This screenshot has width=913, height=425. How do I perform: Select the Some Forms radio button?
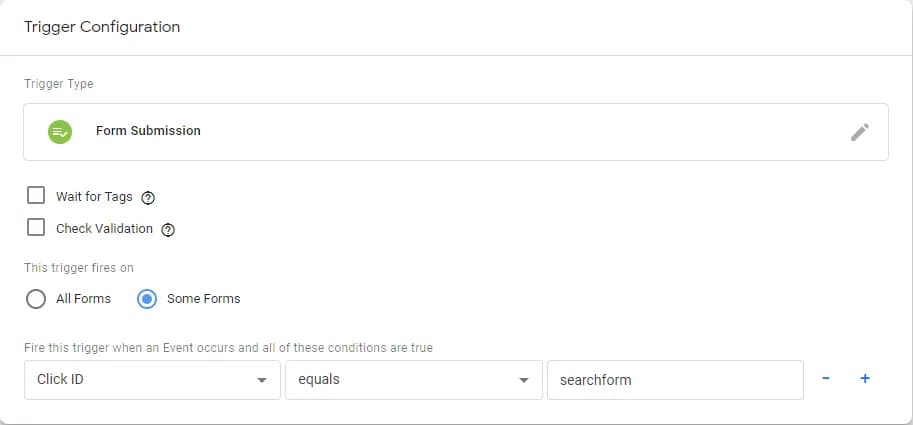tap(147, 298)
